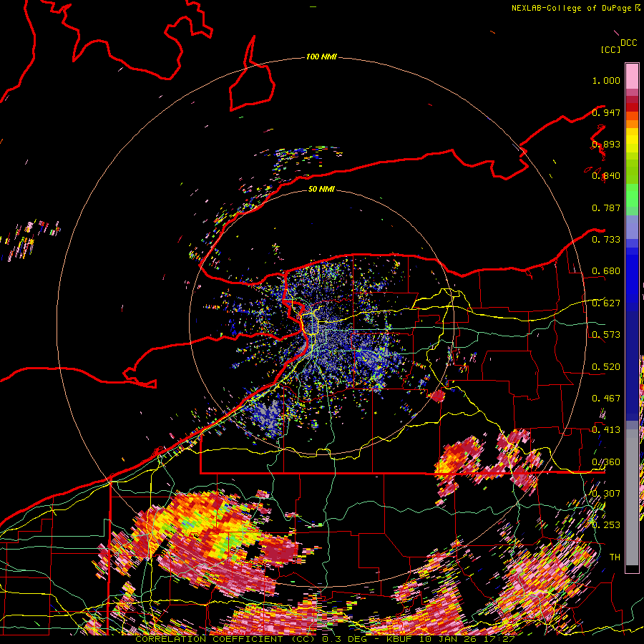644x644 pixels.
Task: Click the 0.627 color bar value
Action: tap(606, 303)
